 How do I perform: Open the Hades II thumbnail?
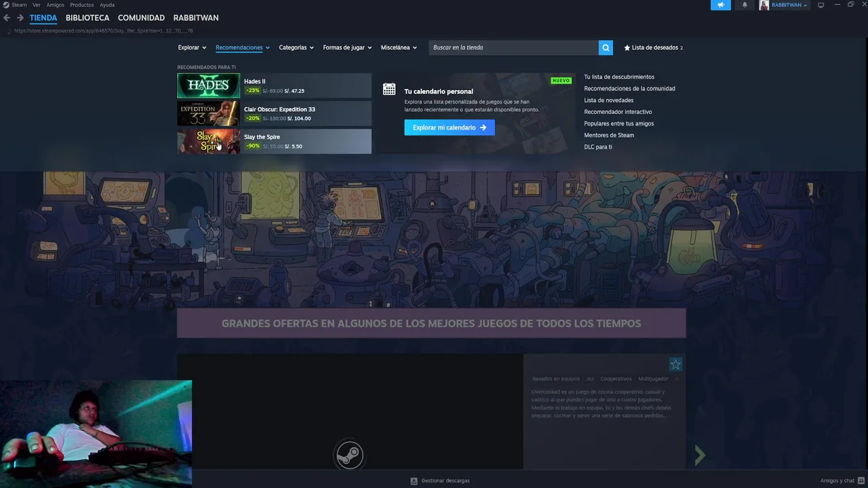click(x=208, y=85)
